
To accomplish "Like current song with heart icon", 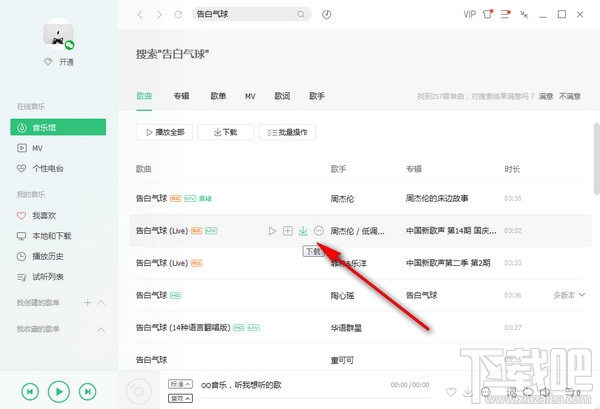I will [x=451, y=392].
